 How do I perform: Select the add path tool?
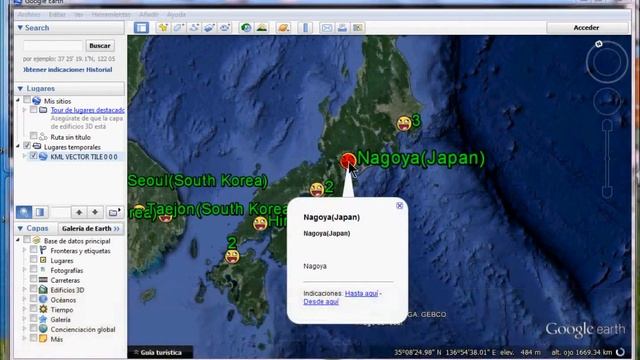pyautogui.click(x=194, y=28)
